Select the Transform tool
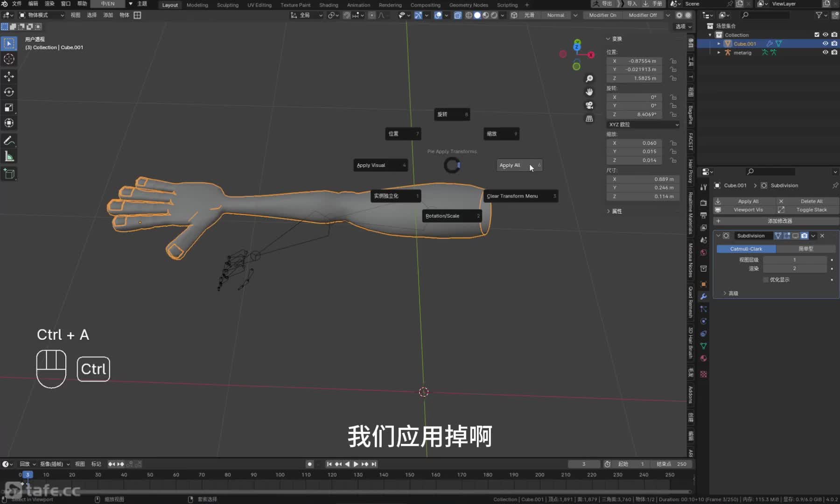840x504 pixels. coord(9,123)
